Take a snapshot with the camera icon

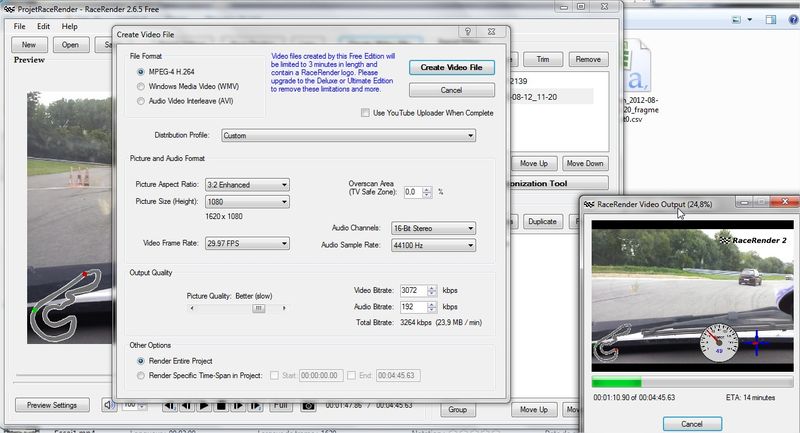(x=309, y=406)
